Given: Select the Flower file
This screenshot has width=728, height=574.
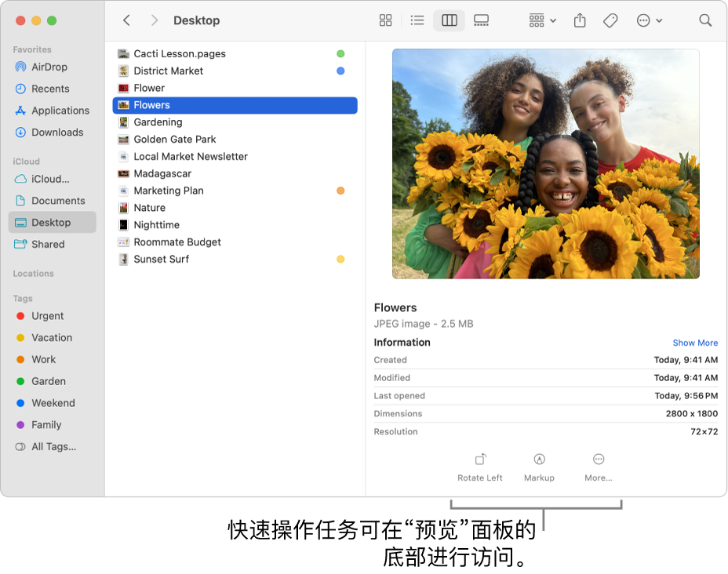Looking at the screenshot, I should point(235,88).
